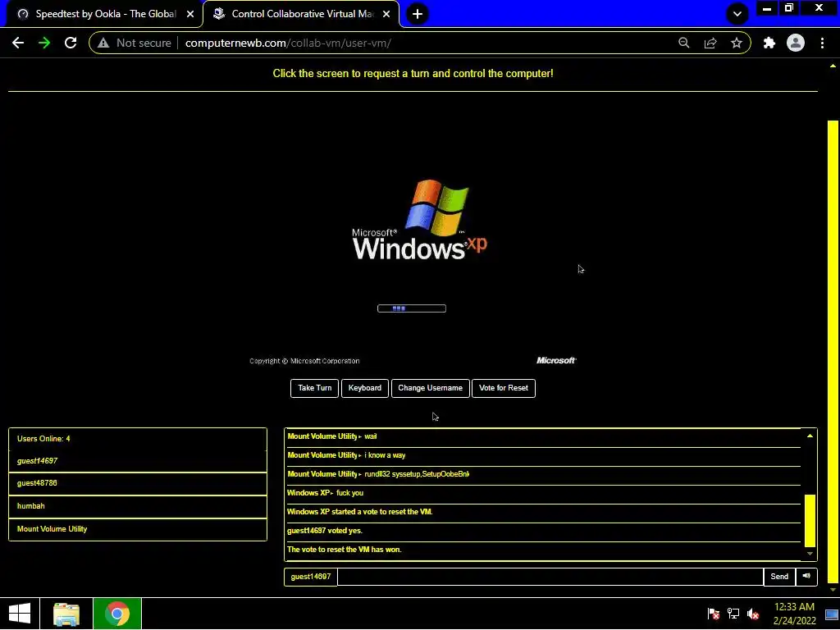840x630 pixels.
Task: Open the Windows Start menu
Action: pos(20,614)
